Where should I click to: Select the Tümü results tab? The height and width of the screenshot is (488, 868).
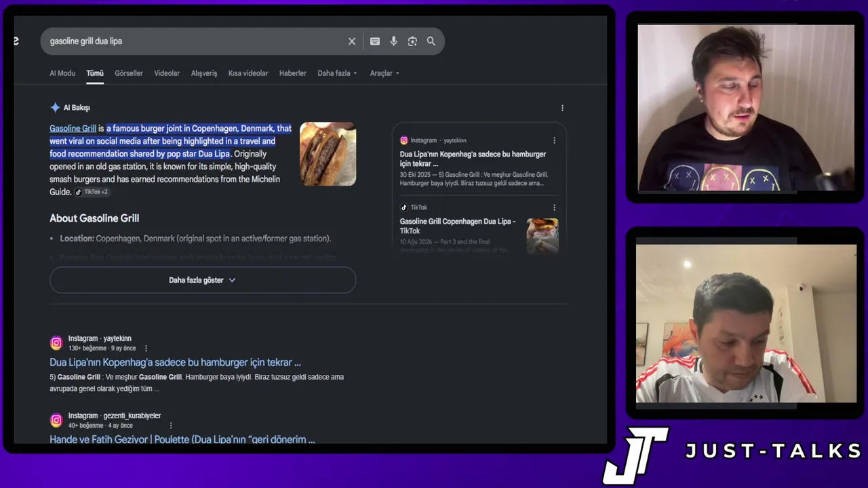click(x=95, y=73)
